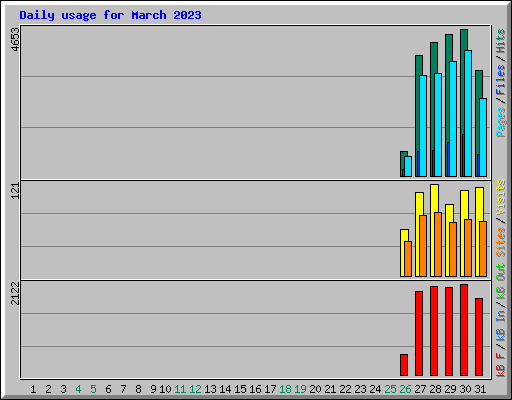
Task: Click the red kB bar for day 29
Action: pos(449,332)
